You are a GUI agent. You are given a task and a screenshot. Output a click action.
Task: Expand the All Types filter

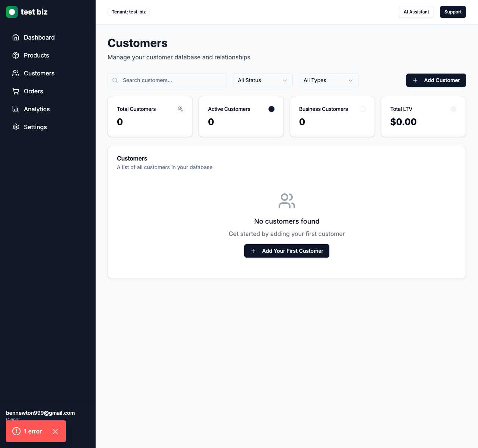tap(328, 80)
